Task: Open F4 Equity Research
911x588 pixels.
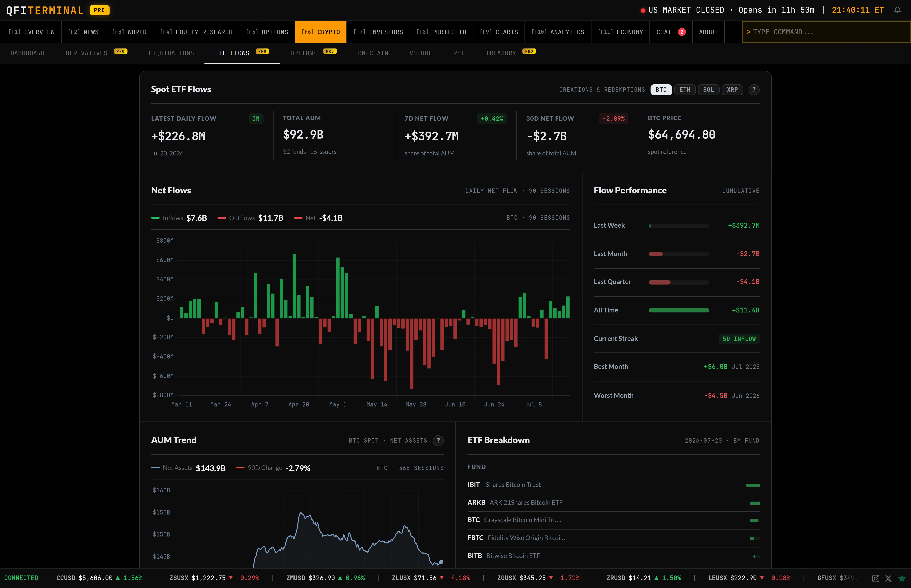Action: tap(196, 32)
